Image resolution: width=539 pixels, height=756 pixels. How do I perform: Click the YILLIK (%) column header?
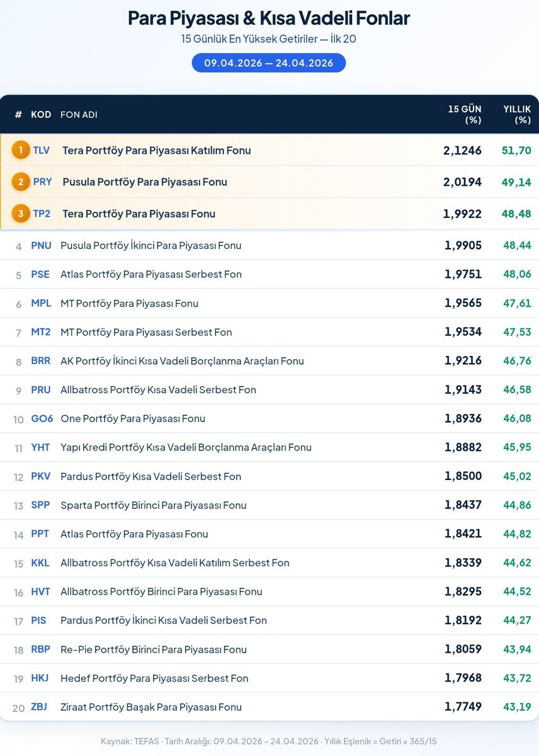[517, 115]
